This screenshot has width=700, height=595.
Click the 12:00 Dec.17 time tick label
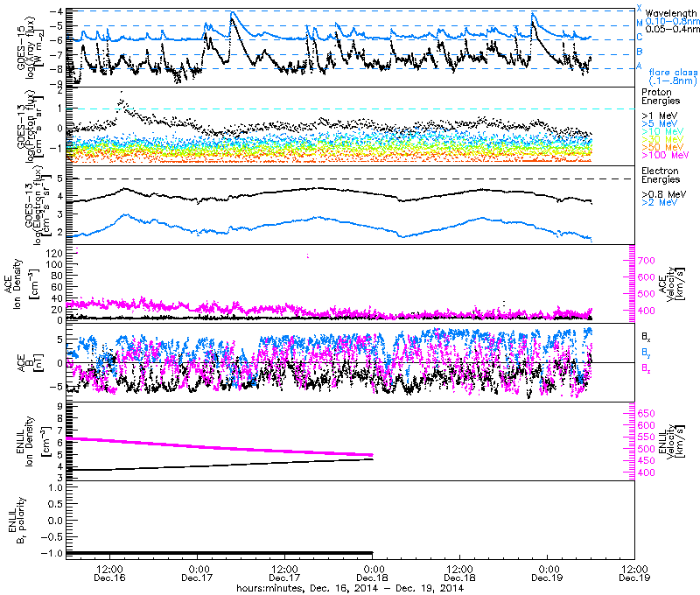tap(284, 573)
